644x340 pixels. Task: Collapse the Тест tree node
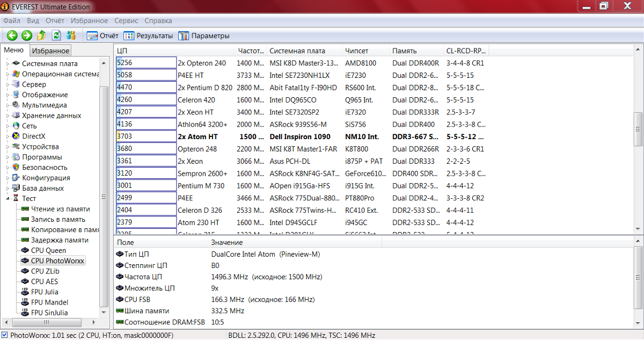[8, 199]
